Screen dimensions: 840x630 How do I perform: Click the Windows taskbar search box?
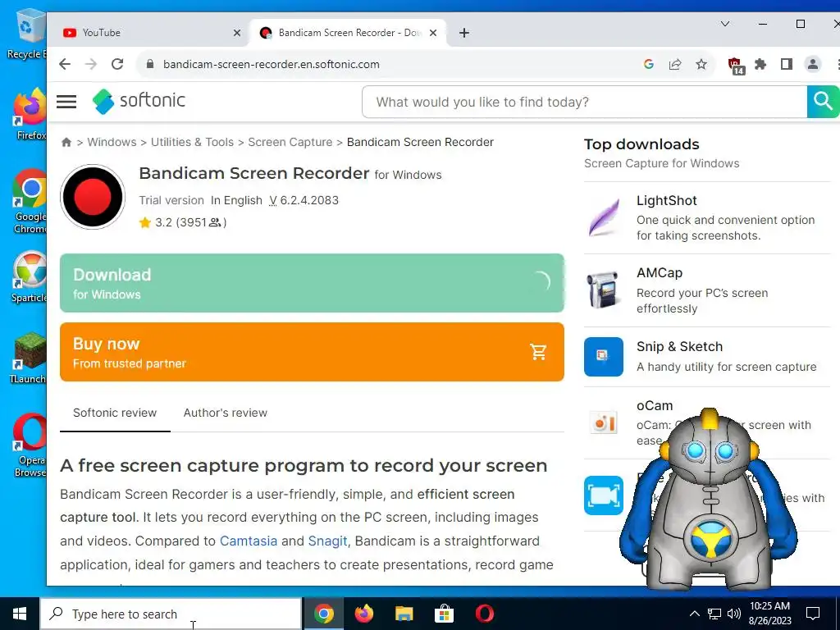click(x=171, y=614)
